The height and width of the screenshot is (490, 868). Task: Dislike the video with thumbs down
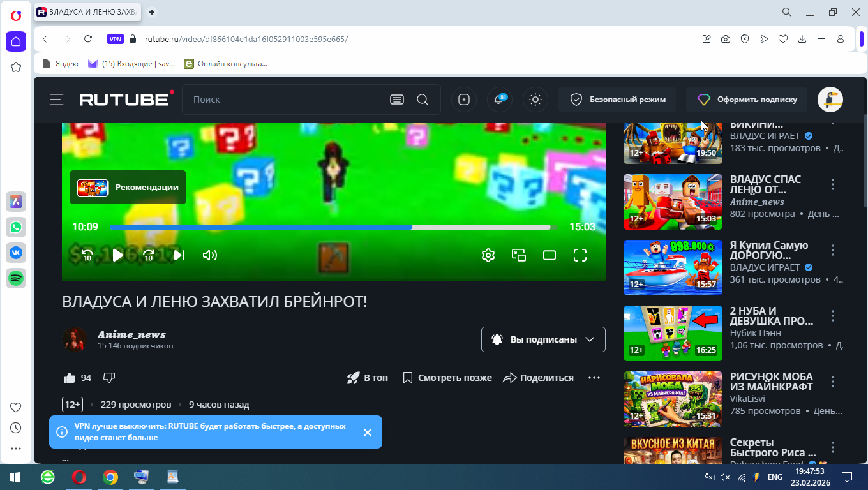(x=109, y=378)
